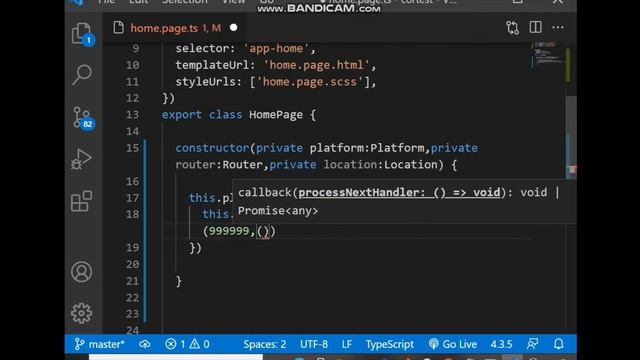This screenshot has width=640, height=360.
Task: Change indentation via Spaces: 2
Action: (x=265, y=344)
